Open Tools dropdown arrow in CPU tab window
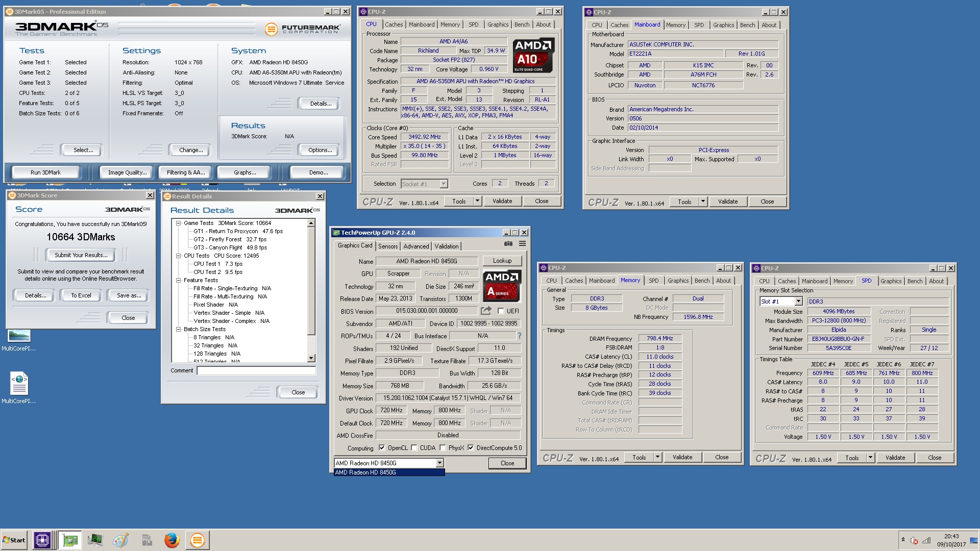Image resolution: width=980 pixels, height=551 pixels. coord(478,201)
